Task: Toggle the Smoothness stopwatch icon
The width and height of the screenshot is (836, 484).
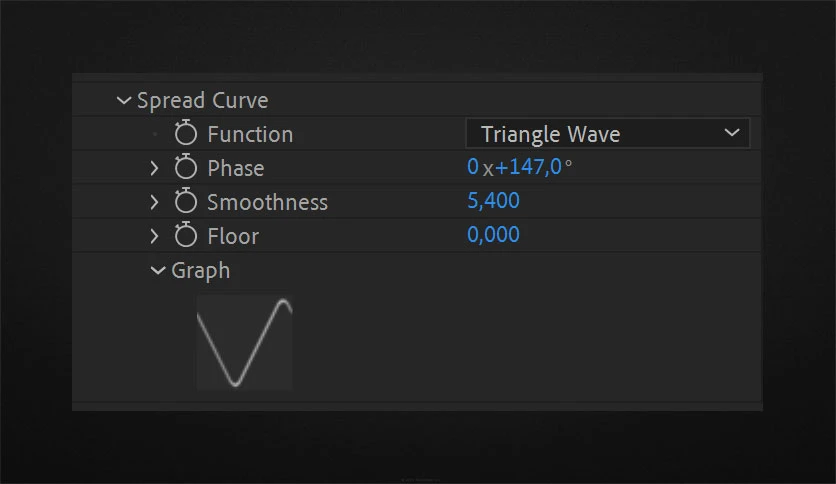Action: point(186,201)
